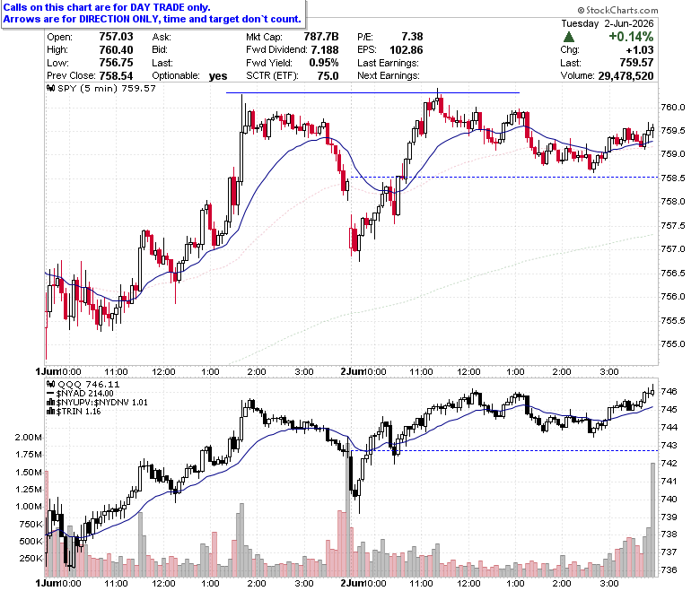Select the $NYUPV:$NYDNV 1.01 legend label

tap(101, 403)
